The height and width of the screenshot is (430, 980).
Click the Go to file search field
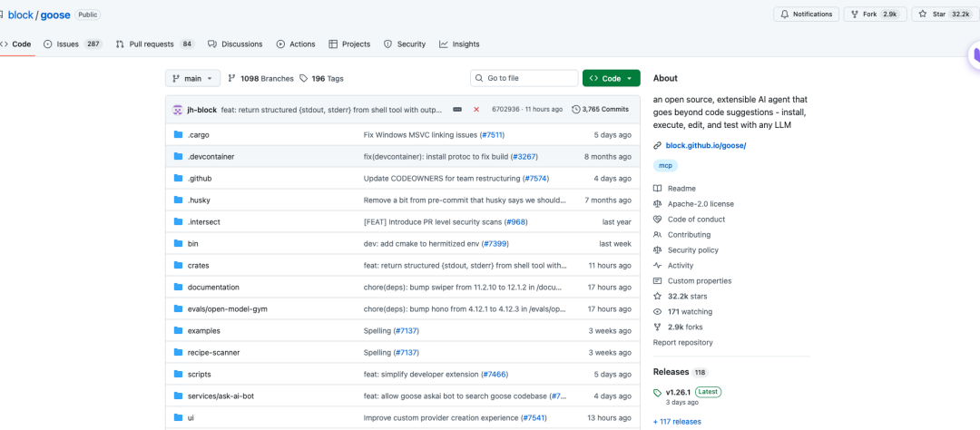(524, 78)
